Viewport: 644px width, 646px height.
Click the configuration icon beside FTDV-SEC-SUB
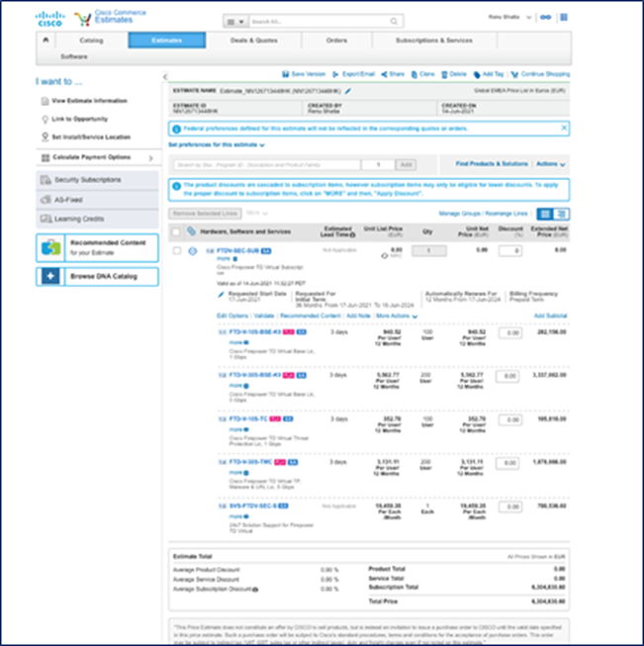(193, 251)
